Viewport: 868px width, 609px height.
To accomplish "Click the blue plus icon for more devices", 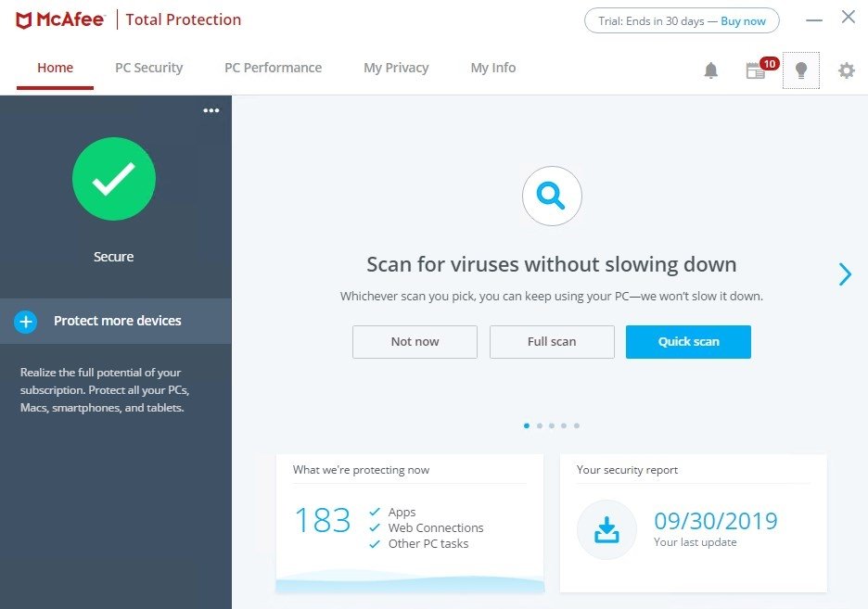I will pyautogui.click(x=25, y=322).
